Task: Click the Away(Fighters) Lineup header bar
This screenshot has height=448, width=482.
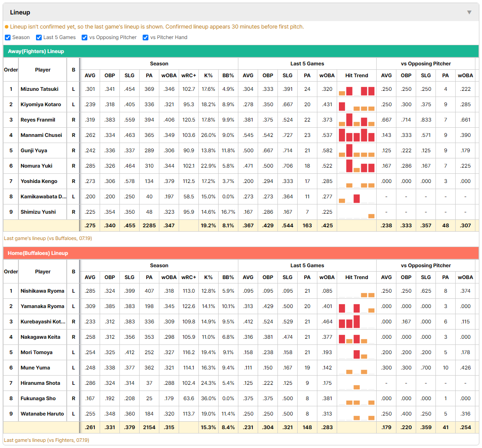Action: pyautogui.click(x=241, y=51)
